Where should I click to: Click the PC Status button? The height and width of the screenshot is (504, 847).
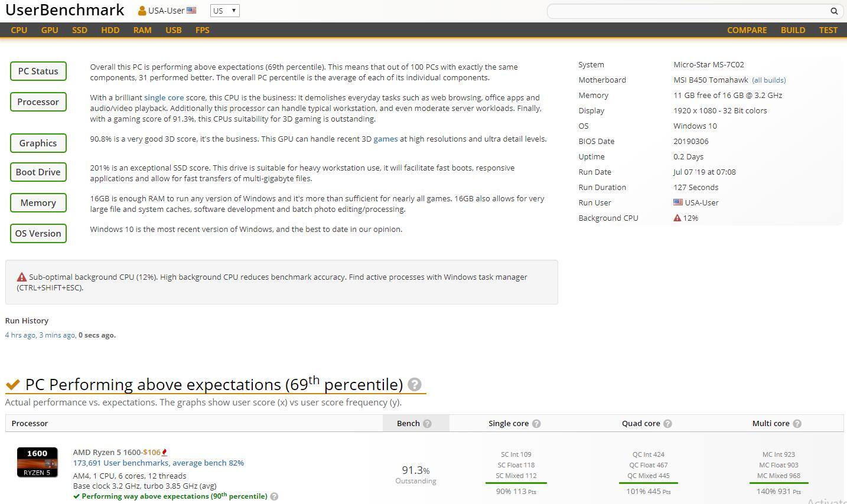tap(38, 71)
